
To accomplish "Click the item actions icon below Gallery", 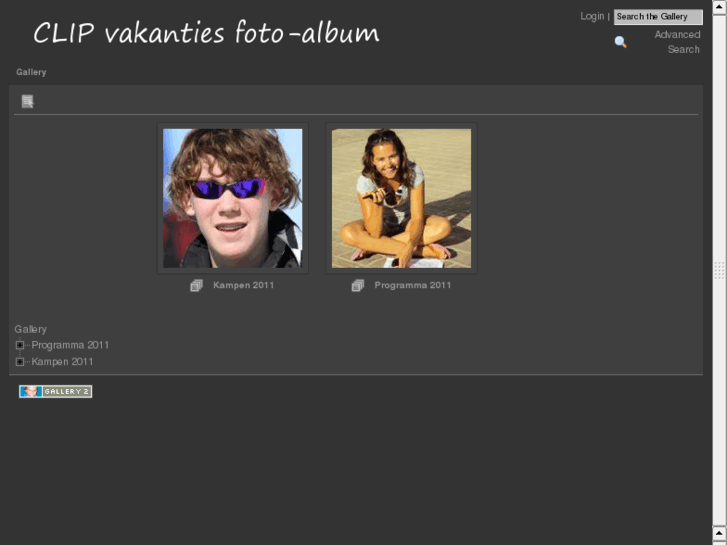I will click(x=28, y=101).
